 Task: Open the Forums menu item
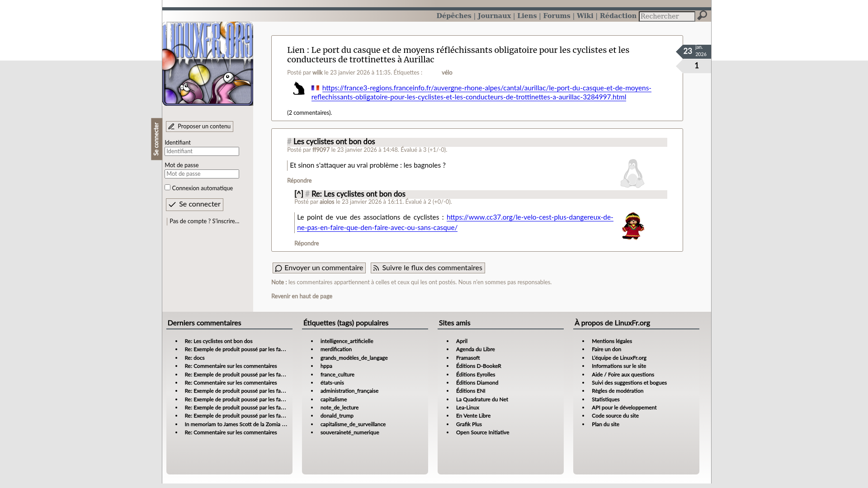click(557, 16)
